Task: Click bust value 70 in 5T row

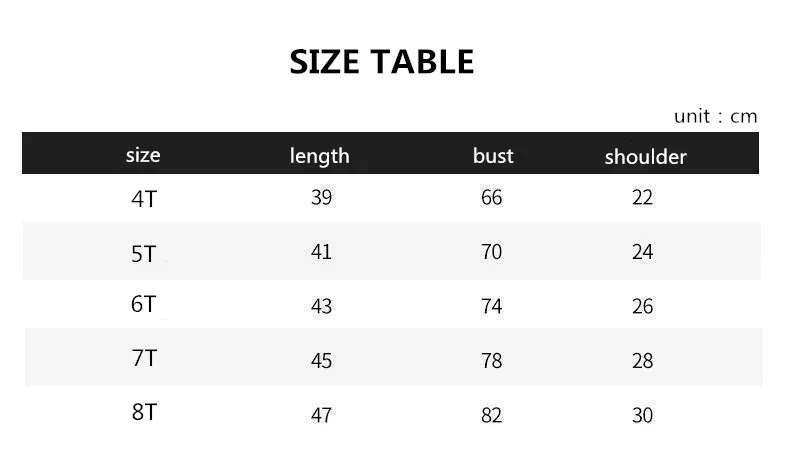Action: pyautogui.click(x=491, y=252)
